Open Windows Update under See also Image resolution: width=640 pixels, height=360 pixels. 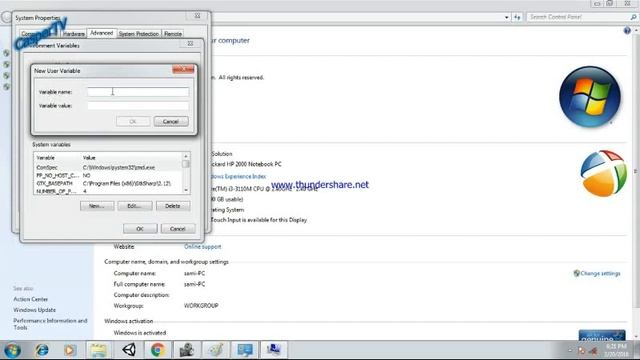(x=34, y=310)
